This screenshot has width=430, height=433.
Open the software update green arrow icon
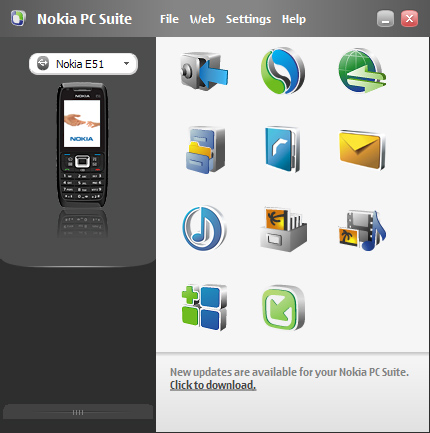point(283,308)
